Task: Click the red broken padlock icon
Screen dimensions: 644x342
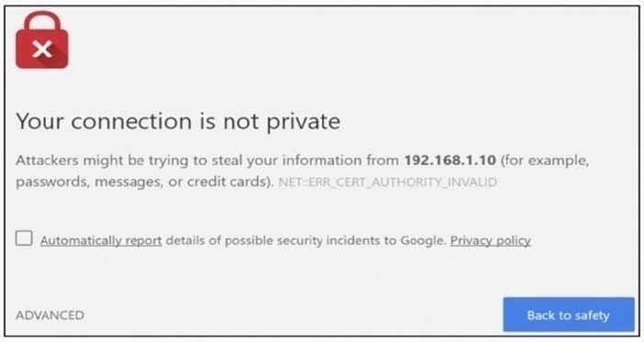Action: (x=42, y=39)
